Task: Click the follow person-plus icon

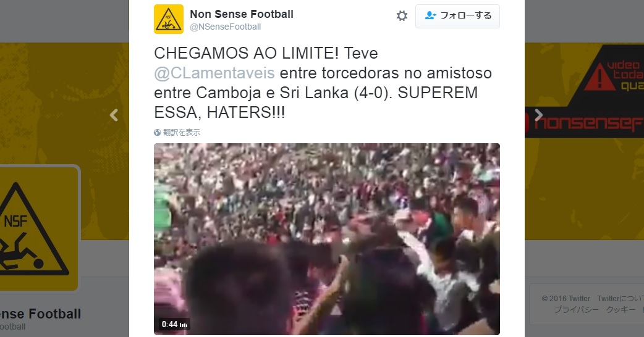Action: [x=430, y=15]
